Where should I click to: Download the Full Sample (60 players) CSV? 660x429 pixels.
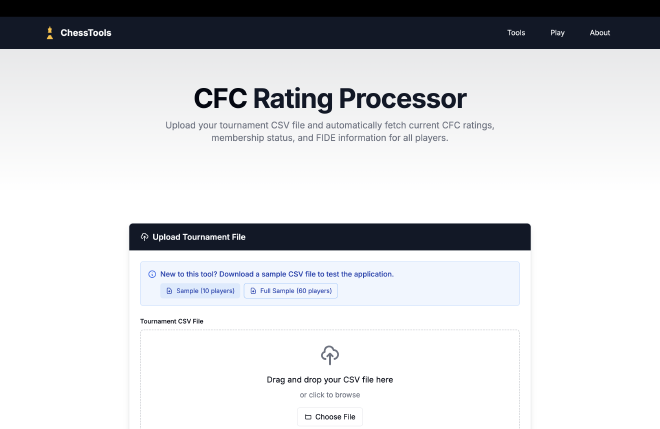(x=296, y=291)
